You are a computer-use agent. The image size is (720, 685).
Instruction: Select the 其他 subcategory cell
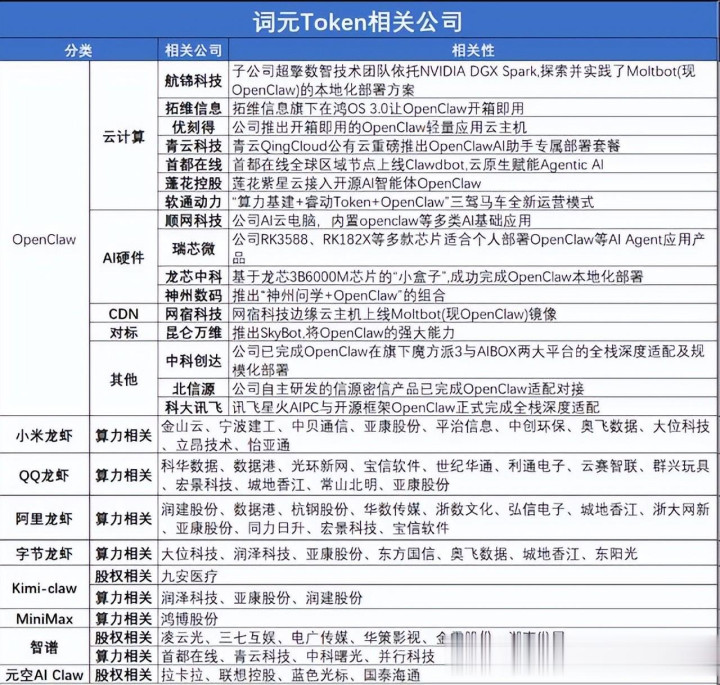(124, 379)
